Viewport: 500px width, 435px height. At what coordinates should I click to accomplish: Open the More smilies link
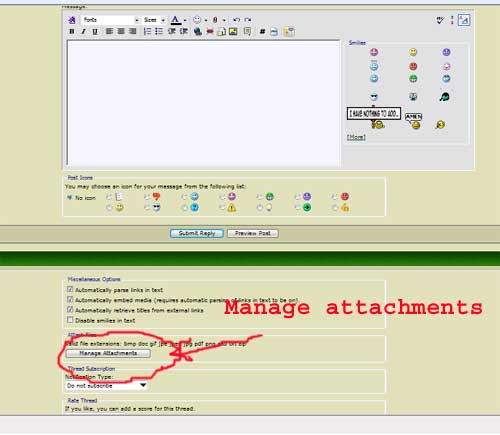click(x=356, y=137)
